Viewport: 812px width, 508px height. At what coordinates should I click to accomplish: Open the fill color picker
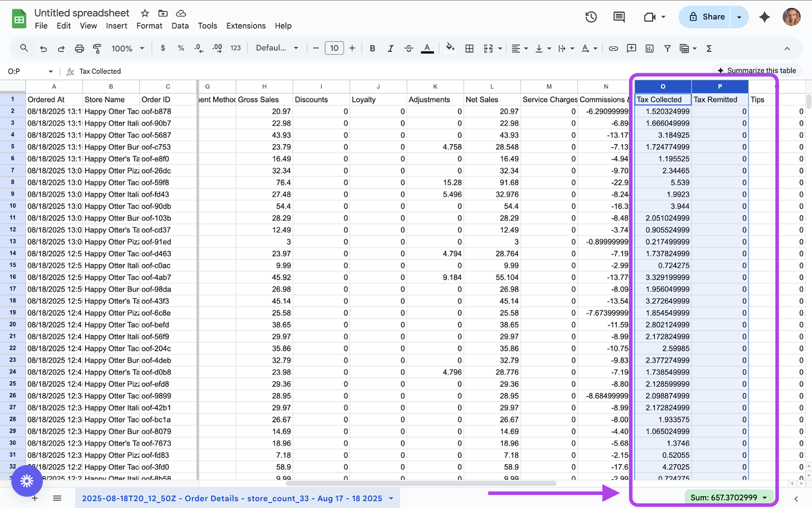click(x=450, y=48)
